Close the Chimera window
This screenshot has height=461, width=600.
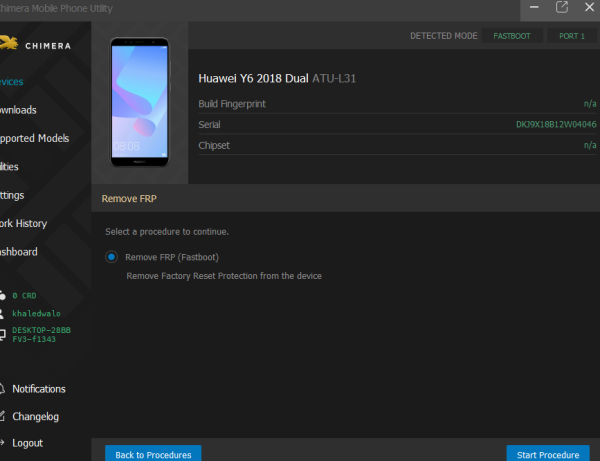[x=589, y=7]
